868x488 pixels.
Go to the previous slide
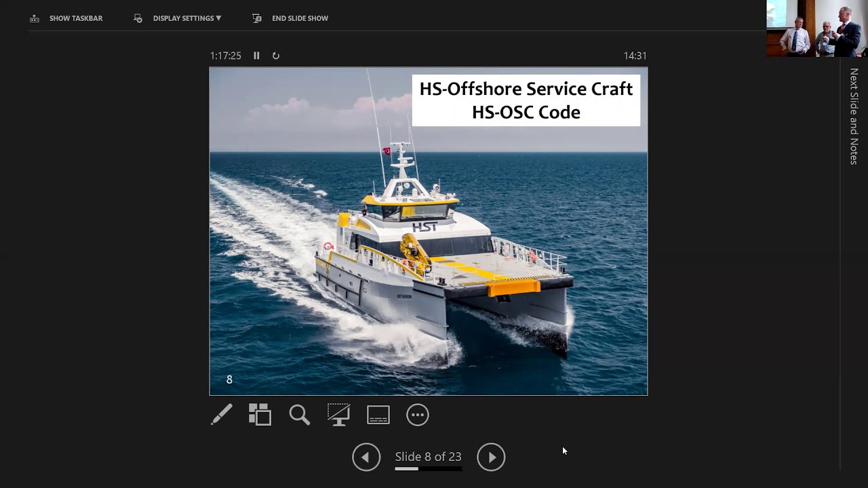click(366, 457)
